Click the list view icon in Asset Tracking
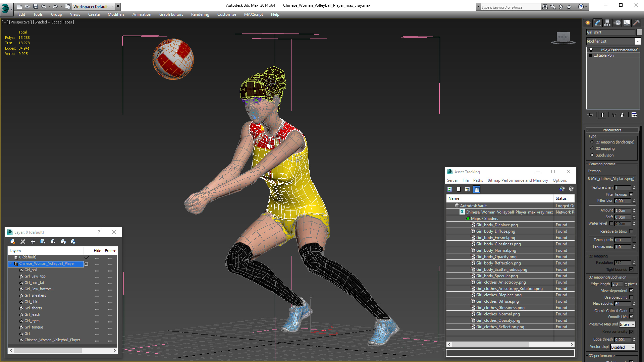The height and width of the screenshot is (362, 644). (x=459, y=189)
